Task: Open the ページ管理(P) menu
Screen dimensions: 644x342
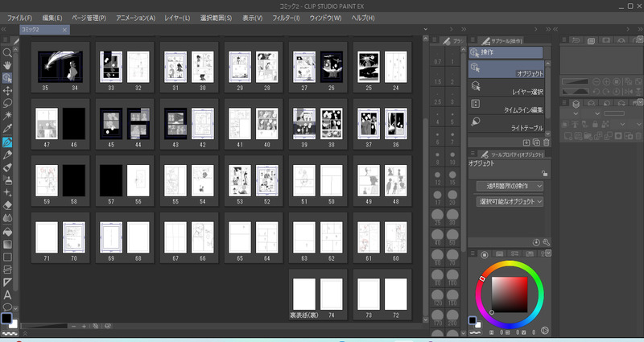Action: tap(89, 18)
